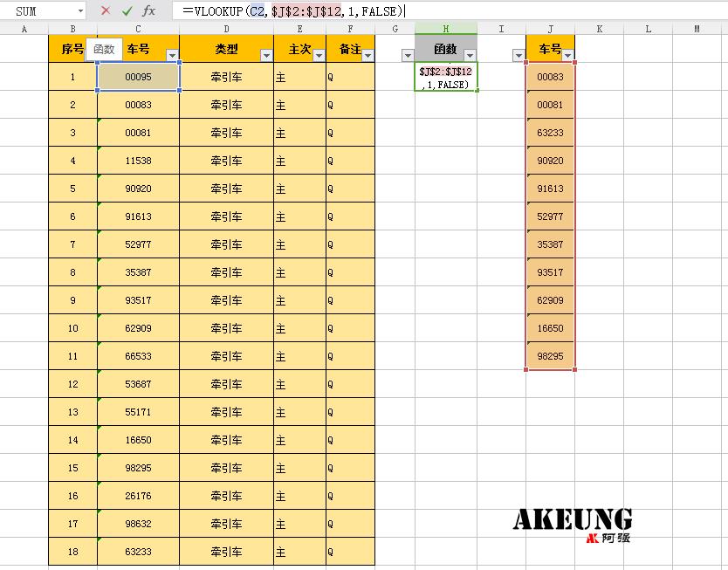This screenshot has height=570, width=728.
Task: Click the red X cancel formula icon
Action: pos(106,11)
